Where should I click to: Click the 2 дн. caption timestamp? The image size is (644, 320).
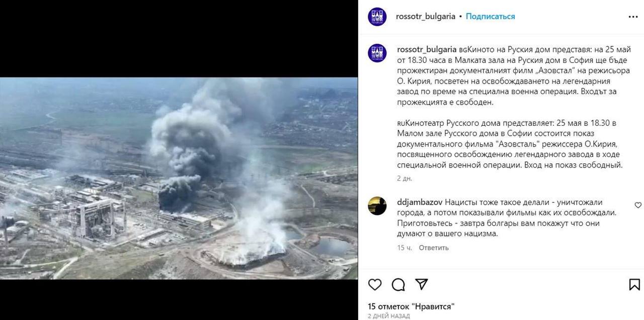404,178
